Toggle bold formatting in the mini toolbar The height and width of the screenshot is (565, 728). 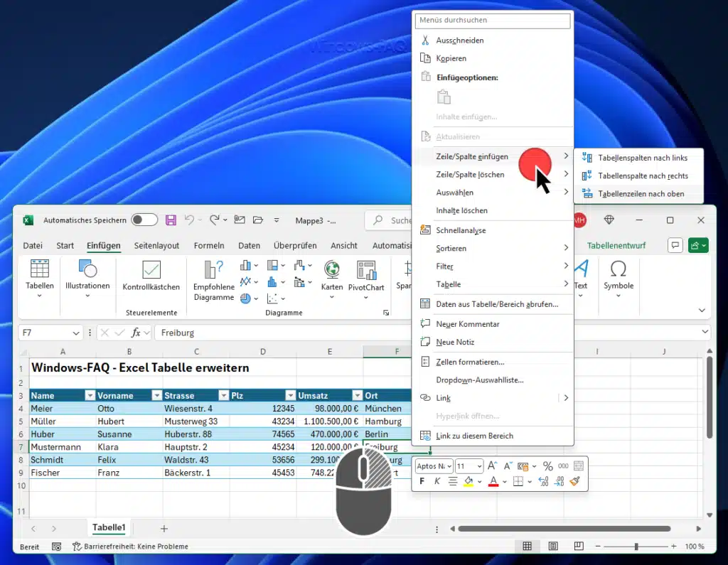(422, 481)
